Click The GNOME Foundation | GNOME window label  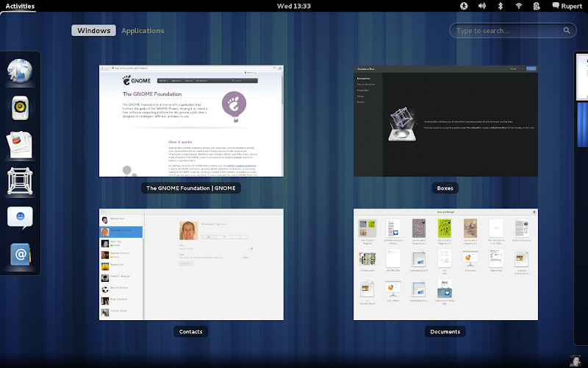point(191,188)
